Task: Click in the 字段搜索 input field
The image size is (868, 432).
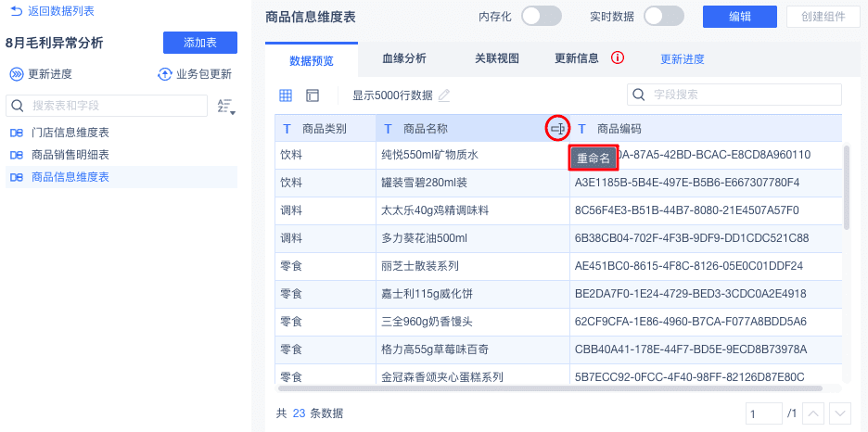Action: 734,95
